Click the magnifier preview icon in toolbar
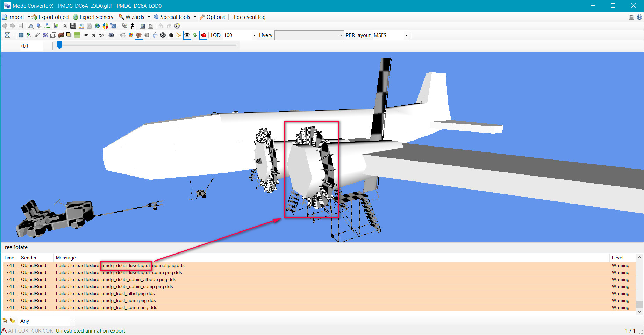Viewport: 644px width, 335px height. pyautogui.click(x=30, y=26)
